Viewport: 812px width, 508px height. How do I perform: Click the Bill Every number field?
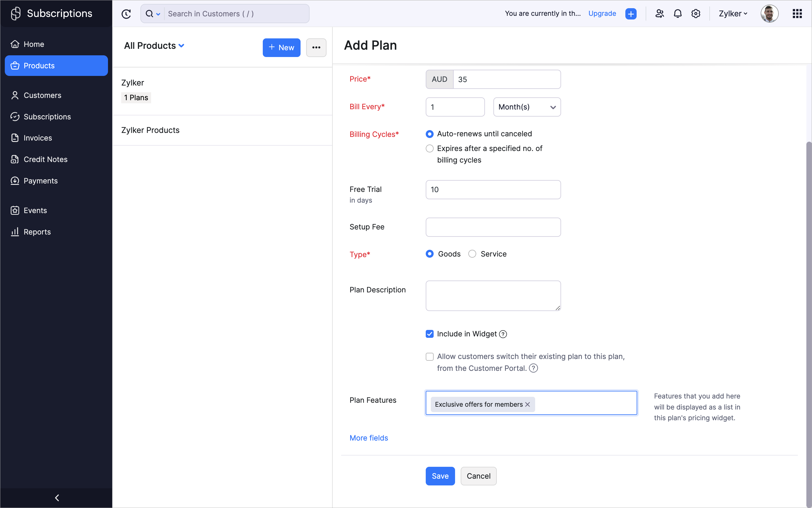(x=455, y=107)
